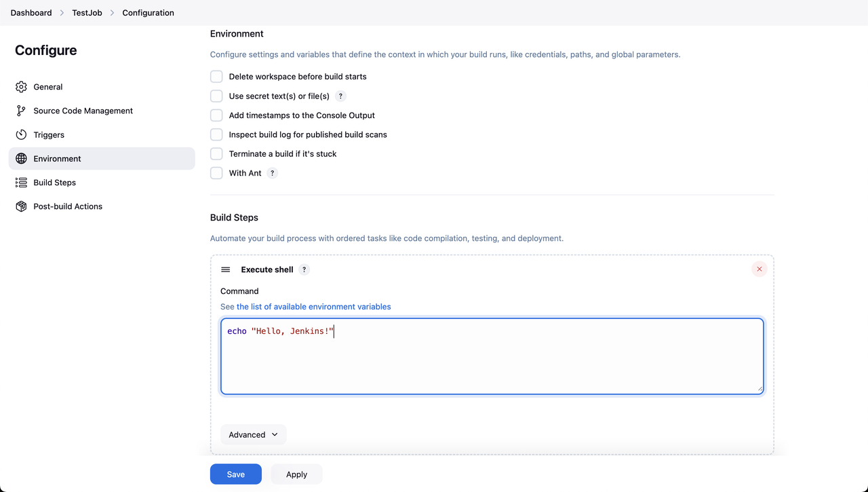Open help for Execute shell step

pos(304,269)
